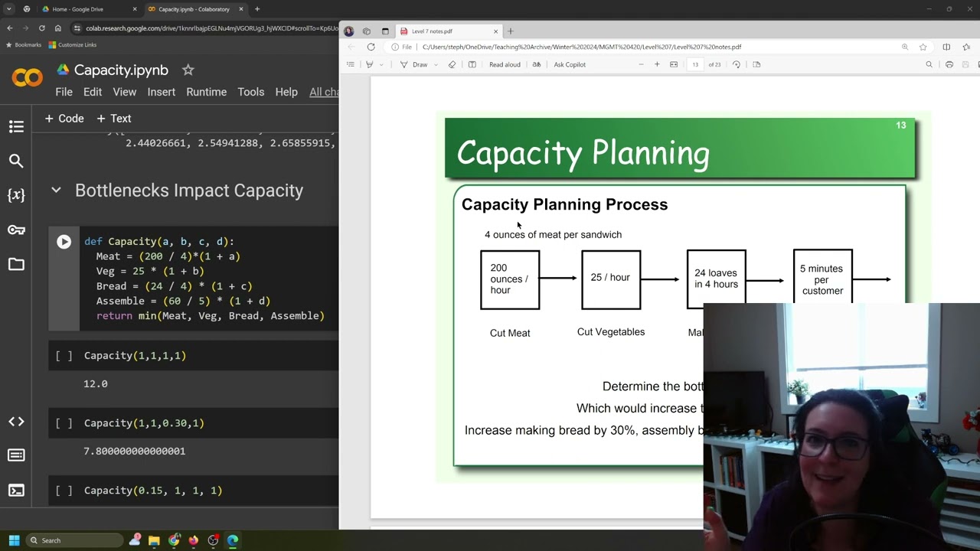980x551 pixels.
Task: Open the Colab files folder panel
Action: 16,264
